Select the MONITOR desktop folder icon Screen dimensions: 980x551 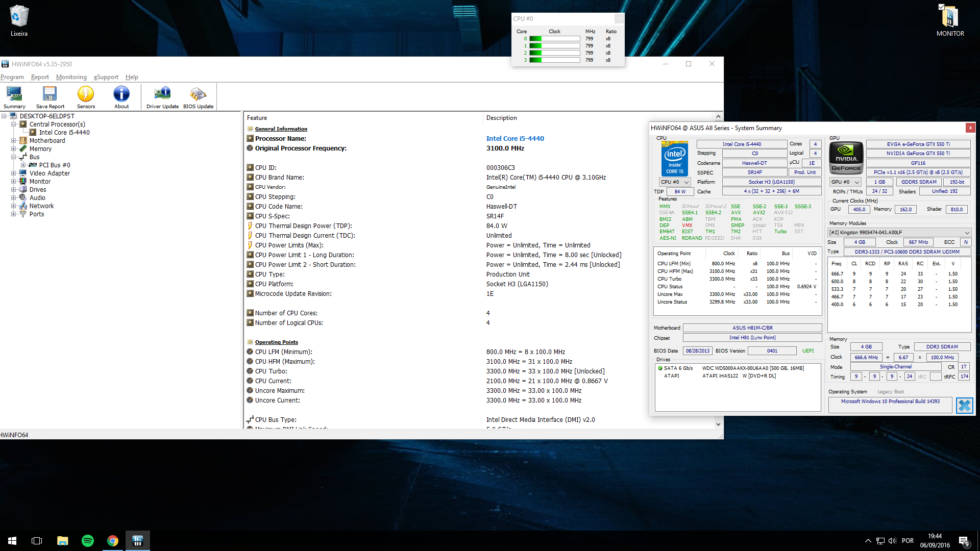(950, 21)
